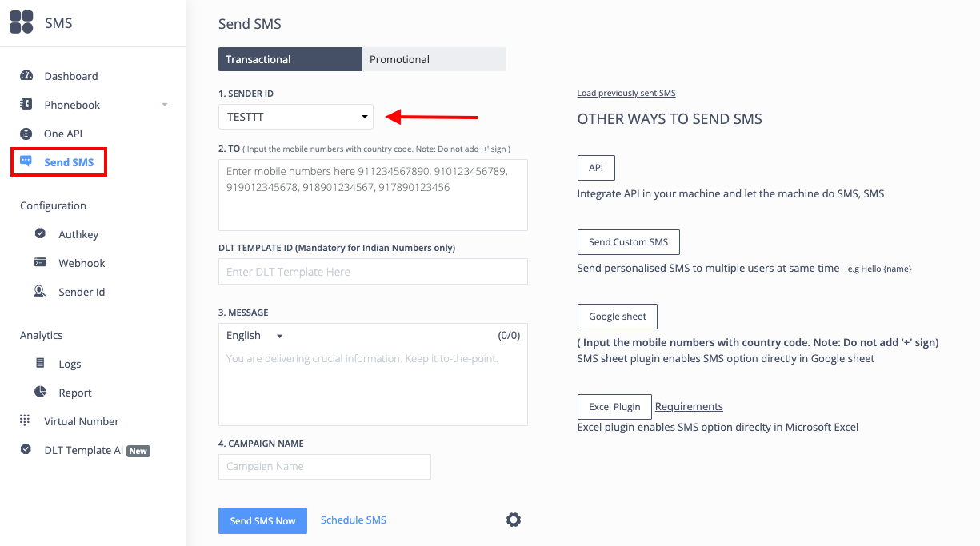The image size is (980, 546).
Task: Open the message language dropdown
Action: click(254, 335)
